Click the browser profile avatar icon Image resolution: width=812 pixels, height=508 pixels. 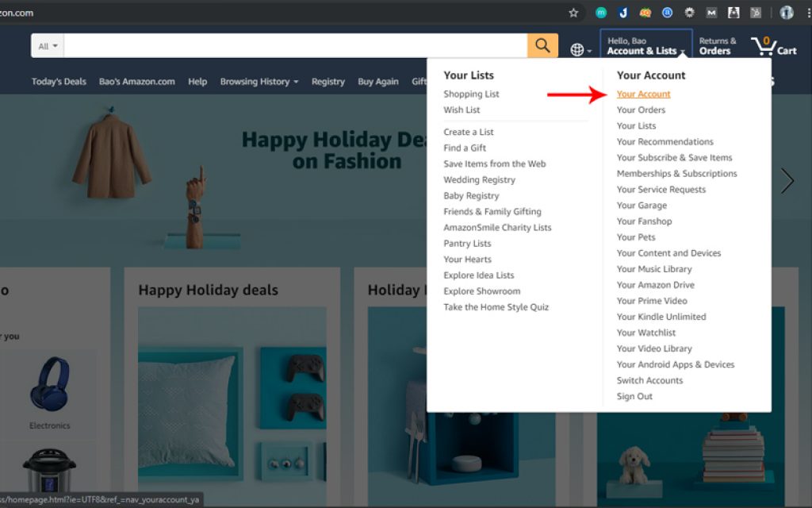(785, 13)
